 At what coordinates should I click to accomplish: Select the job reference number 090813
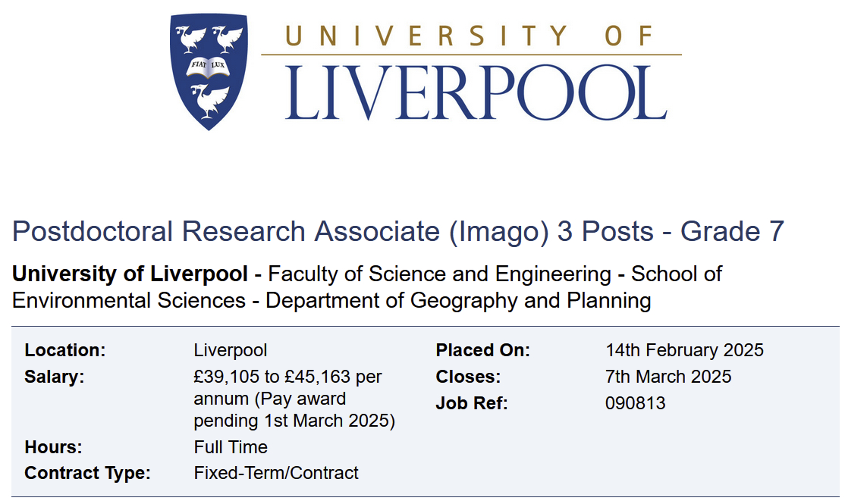point(636,403)
